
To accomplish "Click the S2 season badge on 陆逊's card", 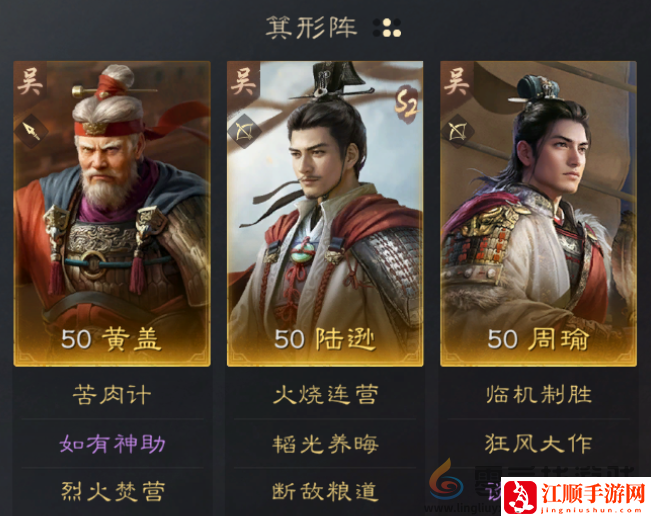I will coord(405,103).
